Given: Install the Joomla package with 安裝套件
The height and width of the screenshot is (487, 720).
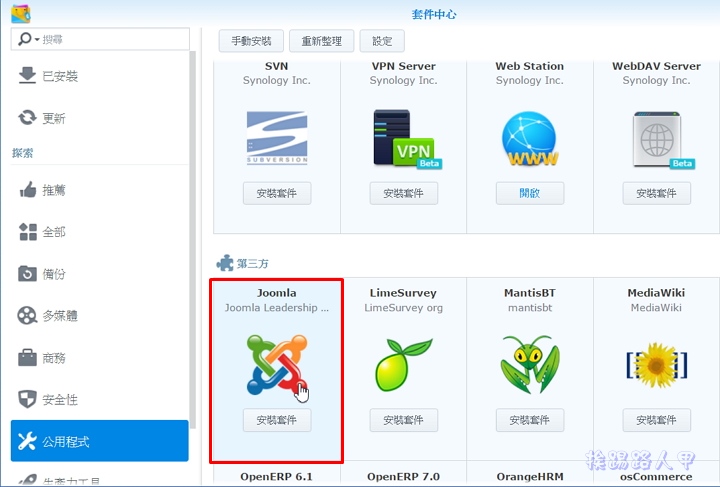Looking at the screenshot, I should pos(277,420).
